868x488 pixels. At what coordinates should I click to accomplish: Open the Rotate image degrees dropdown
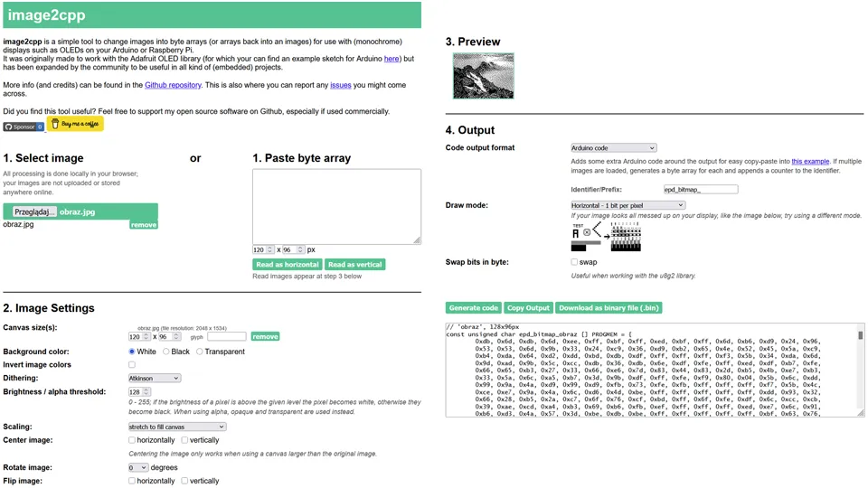137,467
